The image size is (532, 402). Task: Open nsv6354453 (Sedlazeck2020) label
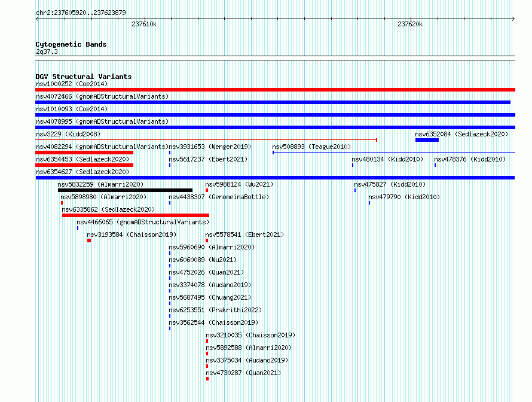pyautogui.click(x=82, y=159)
